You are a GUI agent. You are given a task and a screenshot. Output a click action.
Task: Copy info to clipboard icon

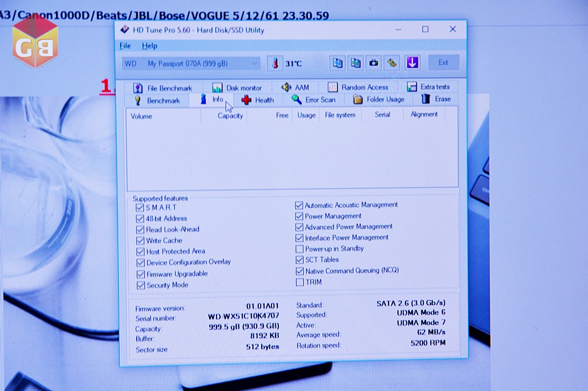coord(338,62)
